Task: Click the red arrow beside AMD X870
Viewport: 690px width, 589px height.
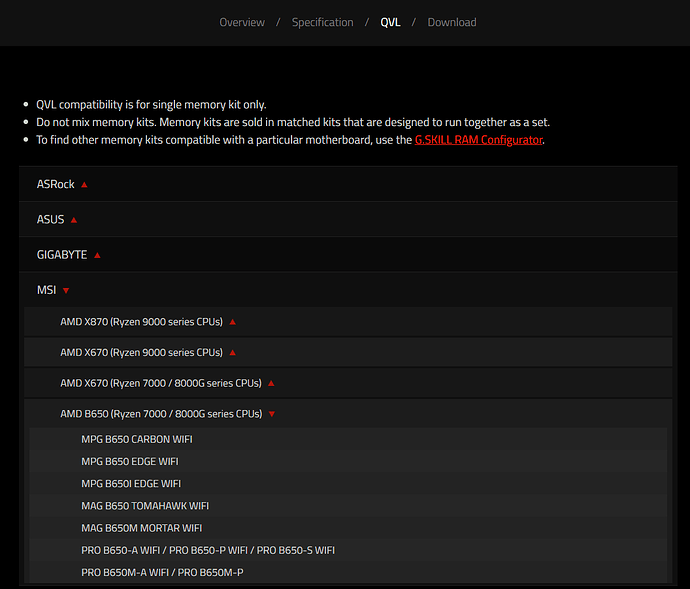Action: (233, 322)
